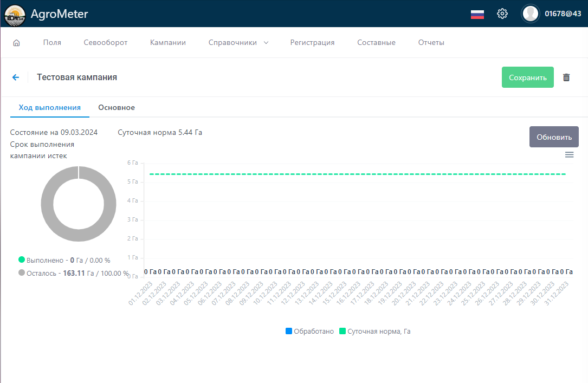This screenshot has height=383, width=588.
Task: Open user account menu 01678@43
Action: pos(563,14)
